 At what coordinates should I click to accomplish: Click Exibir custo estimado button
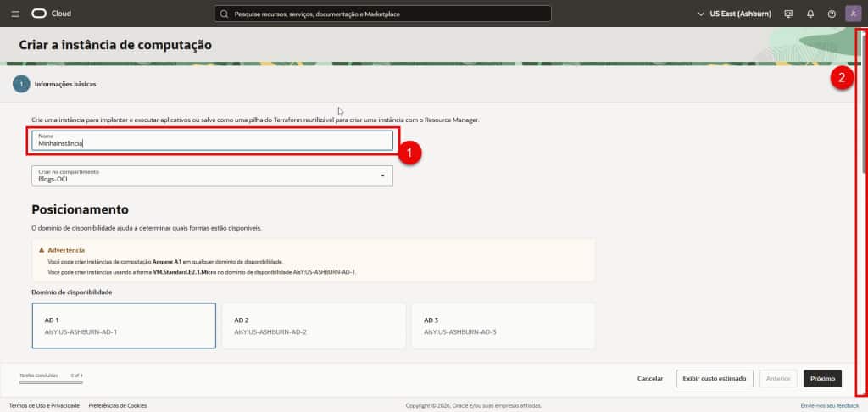coord(714,379)
